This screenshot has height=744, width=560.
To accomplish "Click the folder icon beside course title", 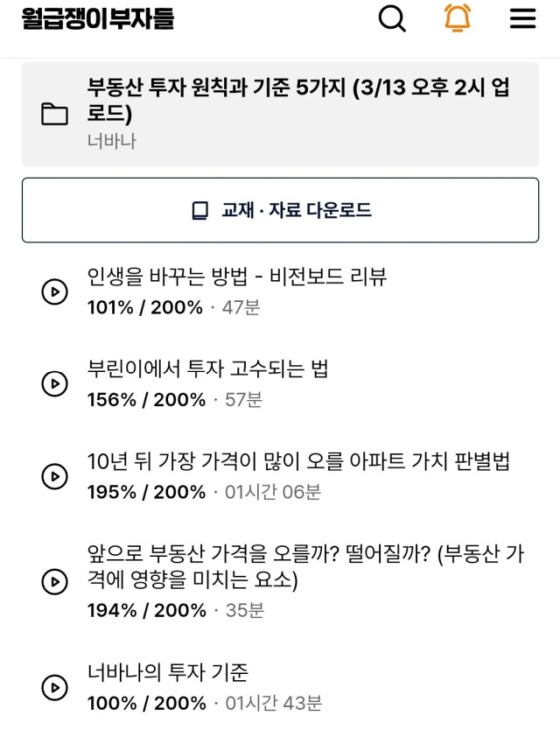I will click(x=54, y=115).
